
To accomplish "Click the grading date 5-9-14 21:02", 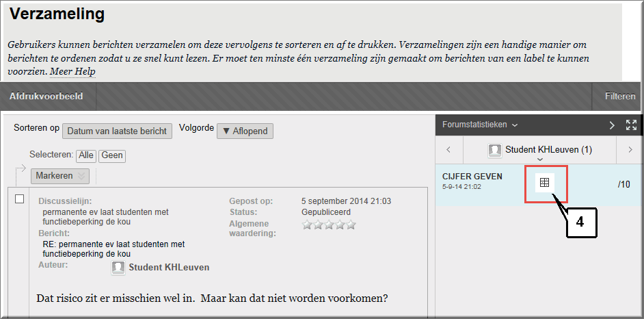I will [461, 187].
